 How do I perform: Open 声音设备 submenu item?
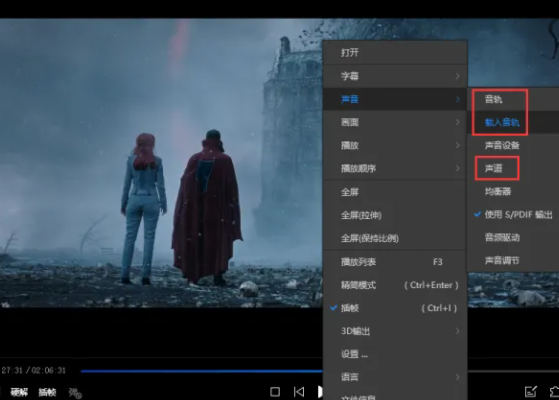[x=513, y=145]
